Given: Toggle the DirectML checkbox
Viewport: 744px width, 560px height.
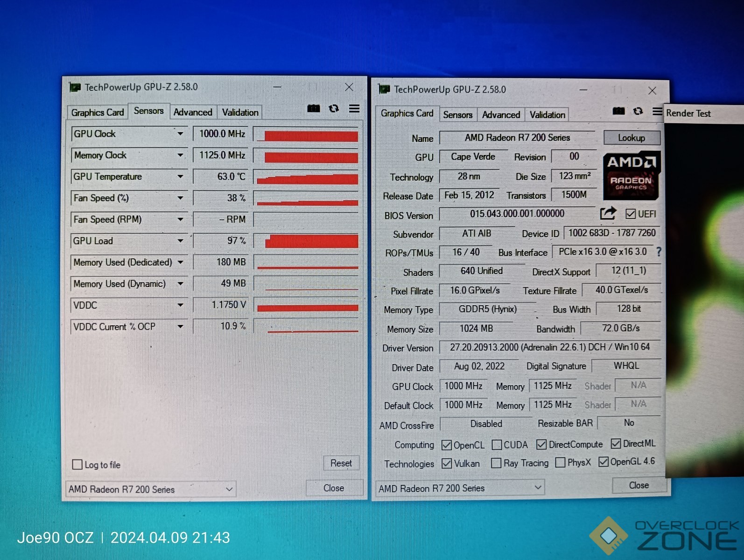Looking at the screenshot, I should click(616, 443).
